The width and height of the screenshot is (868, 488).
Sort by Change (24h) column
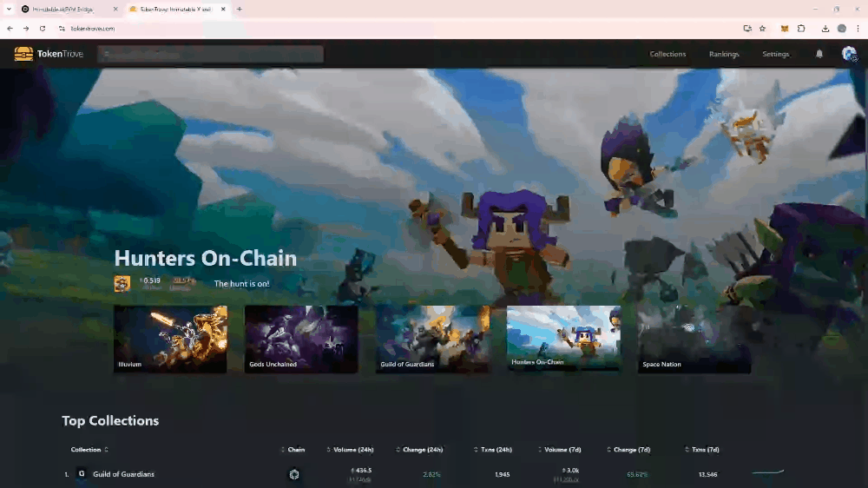click(419, 449)
